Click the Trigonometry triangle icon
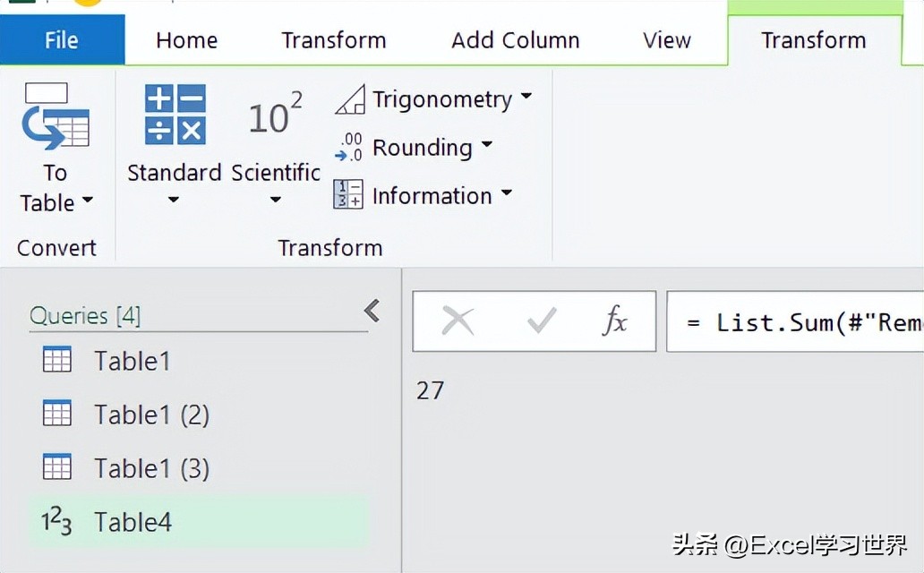 (x=350, y=99)
